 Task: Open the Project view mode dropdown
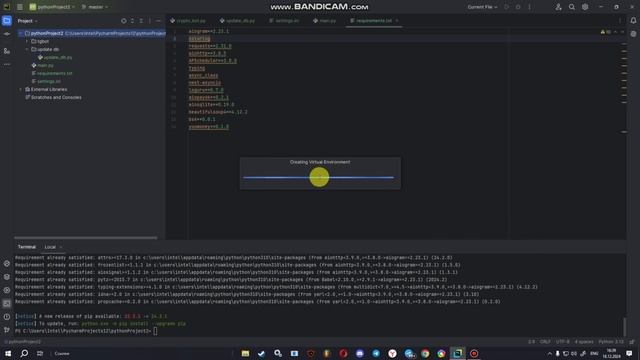[27, 21]
